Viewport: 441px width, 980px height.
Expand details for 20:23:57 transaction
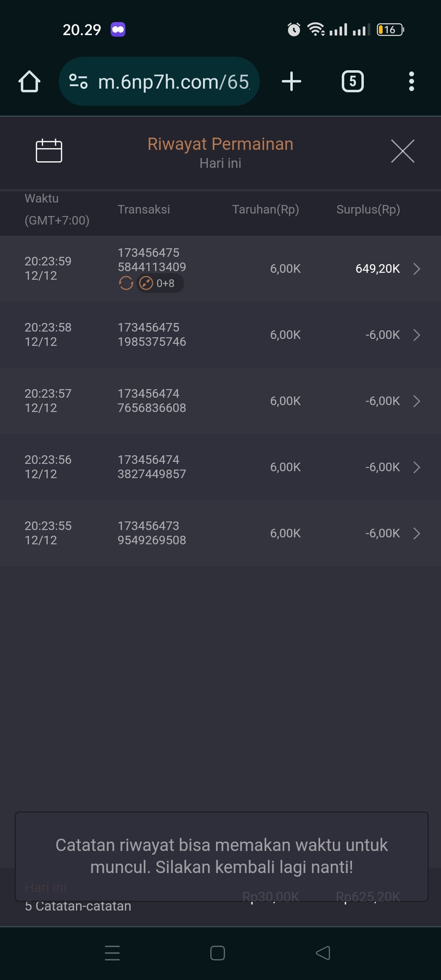[x=416, y=401]
